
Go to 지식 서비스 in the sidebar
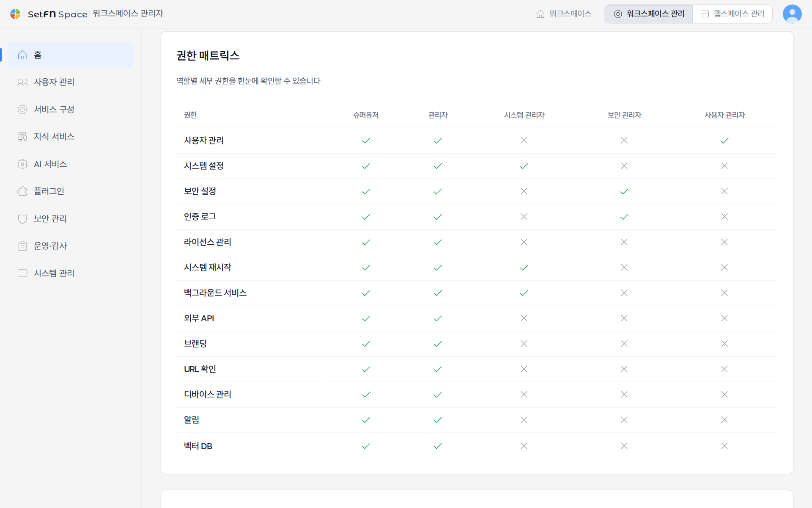[54, 137]
